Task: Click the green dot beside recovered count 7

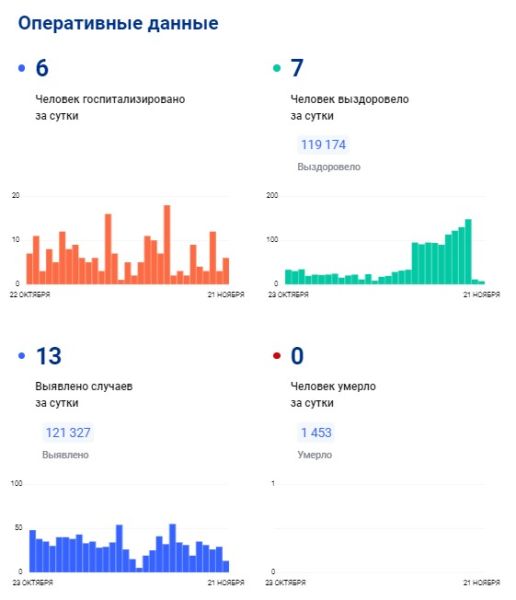Action: coord(277,68)
